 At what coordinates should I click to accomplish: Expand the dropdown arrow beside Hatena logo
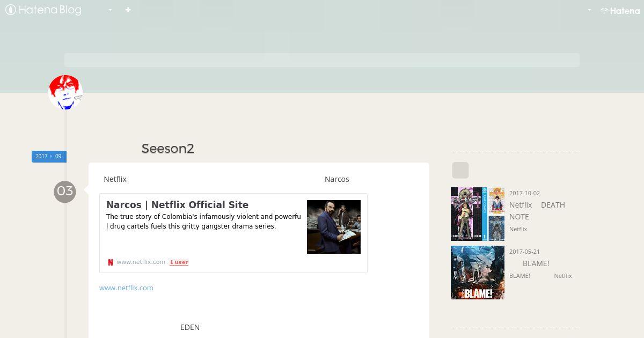click(x=589, y=10)
